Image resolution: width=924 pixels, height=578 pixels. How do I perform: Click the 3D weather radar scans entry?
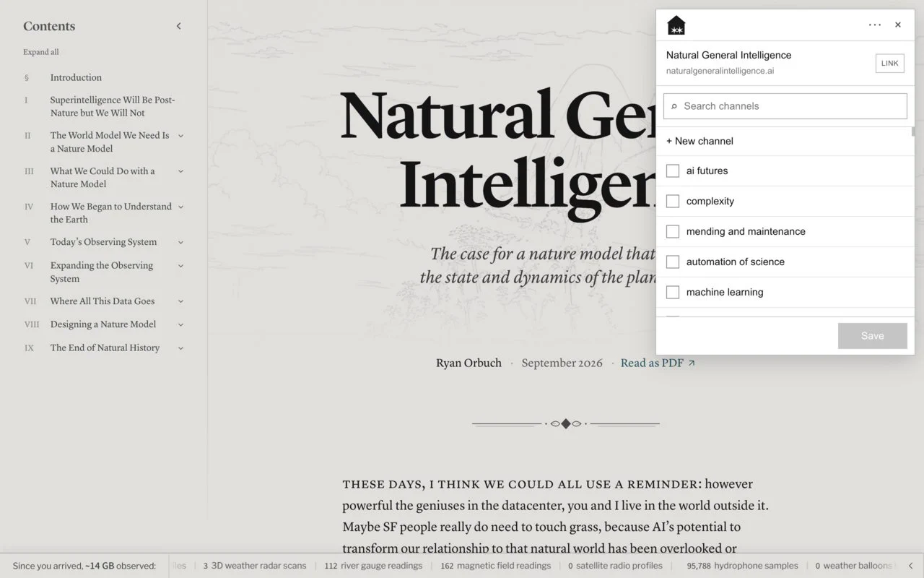255,566
